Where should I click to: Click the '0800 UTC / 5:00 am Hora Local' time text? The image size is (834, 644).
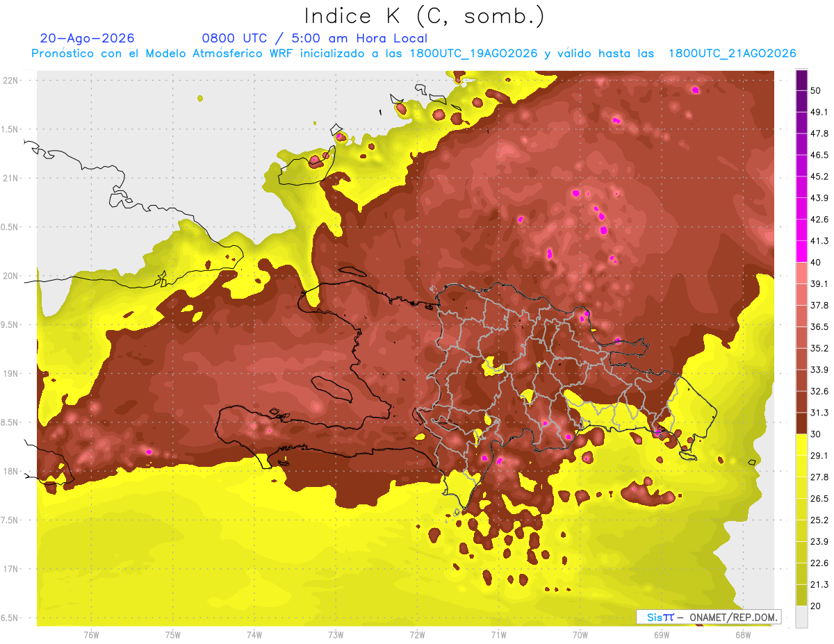click(314, 38)
